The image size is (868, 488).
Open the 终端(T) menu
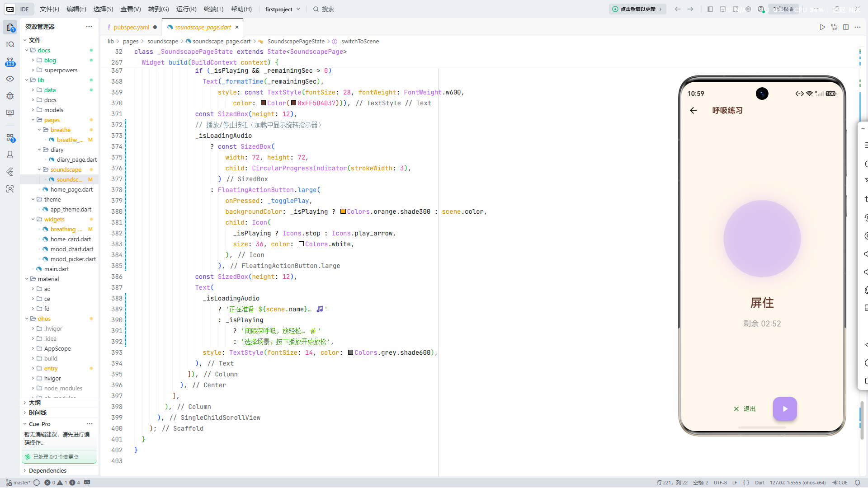(213, 9)
